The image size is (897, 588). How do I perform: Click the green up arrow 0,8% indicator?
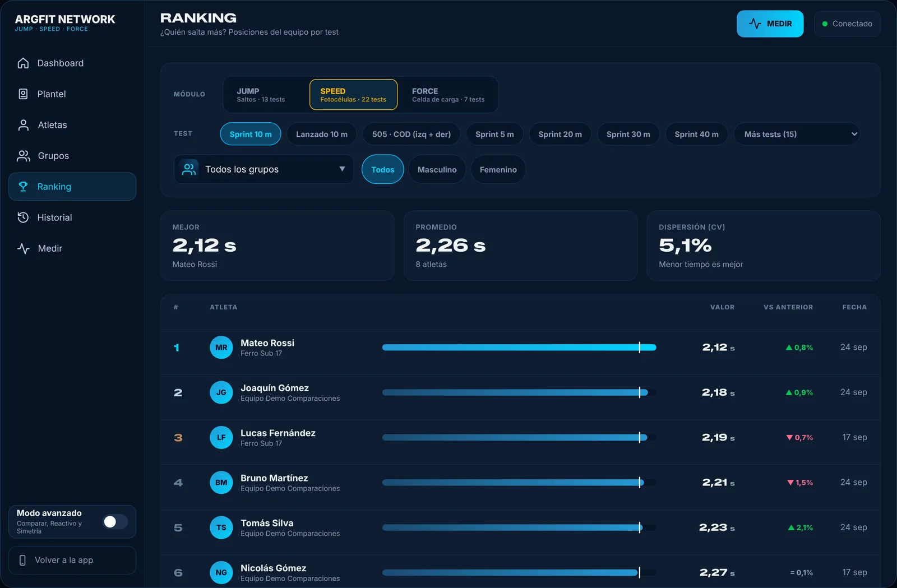tap(799, 348)
